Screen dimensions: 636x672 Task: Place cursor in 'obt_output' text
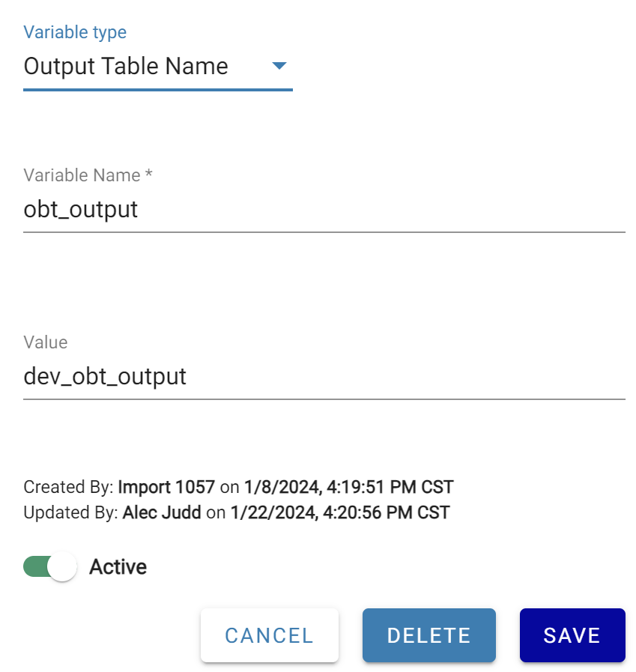click(x=81, y=209)
